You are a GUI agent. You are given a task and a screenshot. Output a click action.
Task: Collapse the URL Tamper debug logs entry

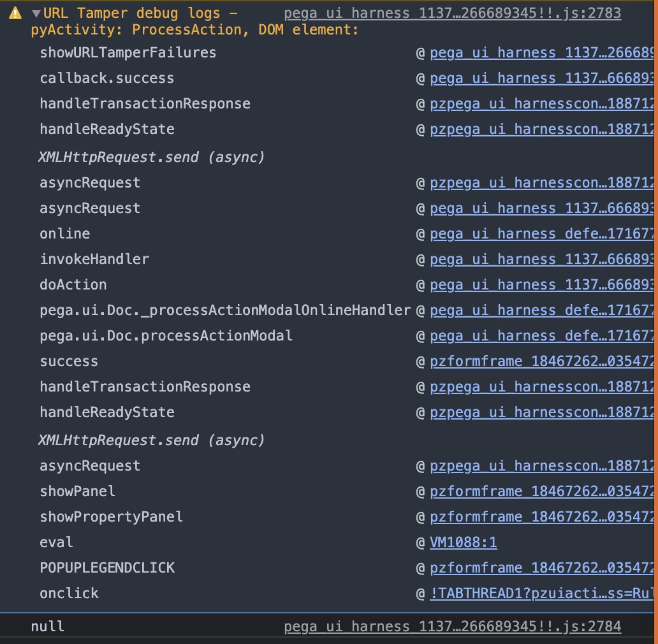tap(36, 14)
